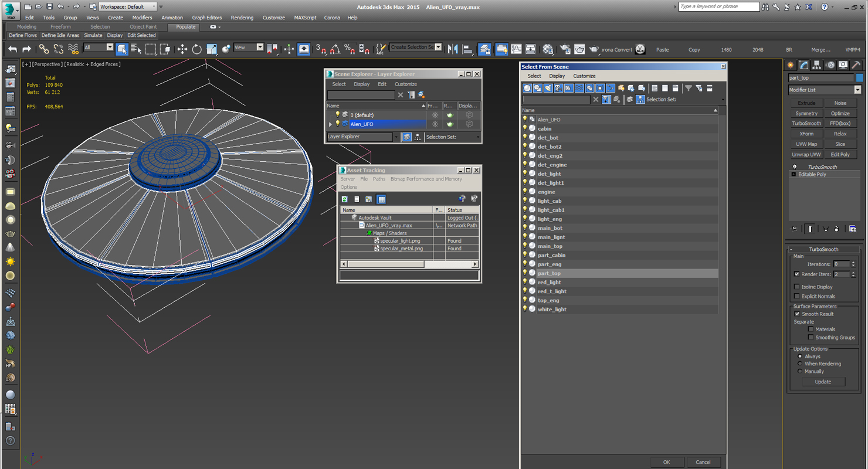Click the object color swatch beside part_top
The height and width of the screenshot is (469, 868).
coord(859,77)
